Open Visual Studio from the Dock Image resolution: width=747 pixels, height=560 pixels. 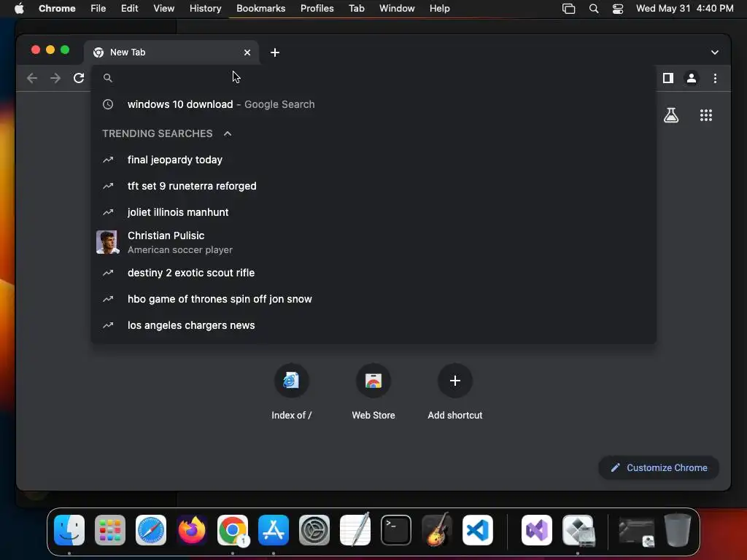point(537,530)
